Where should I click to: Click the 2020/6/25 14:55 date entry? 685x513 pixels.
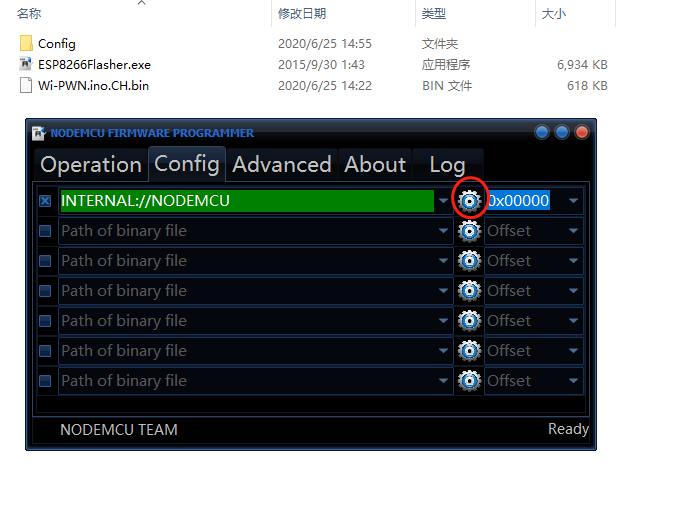tap(325, 44)
